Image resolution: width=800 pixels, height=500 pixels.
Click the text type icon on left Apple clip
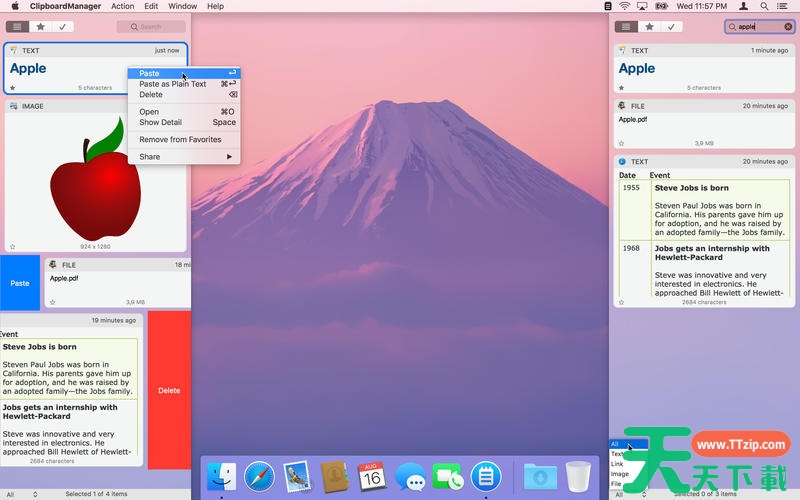point(14,50)
